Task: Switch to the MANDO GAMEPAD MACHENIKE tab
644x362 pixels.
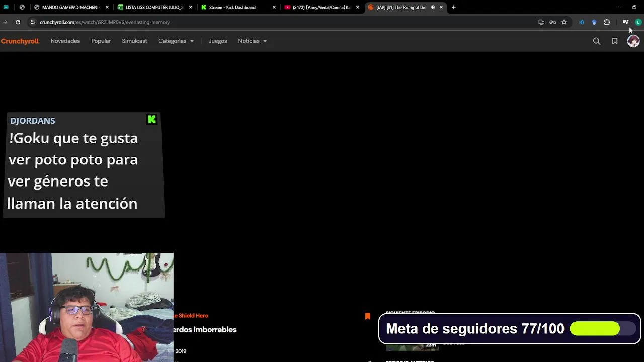Action: click(x=70, y=7)
